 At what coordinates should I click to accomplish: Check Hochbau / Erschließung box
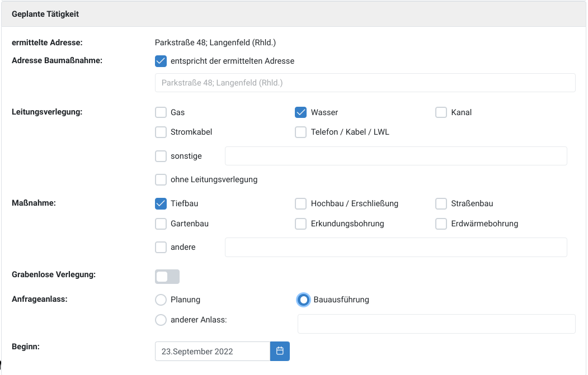coord(301,203)
